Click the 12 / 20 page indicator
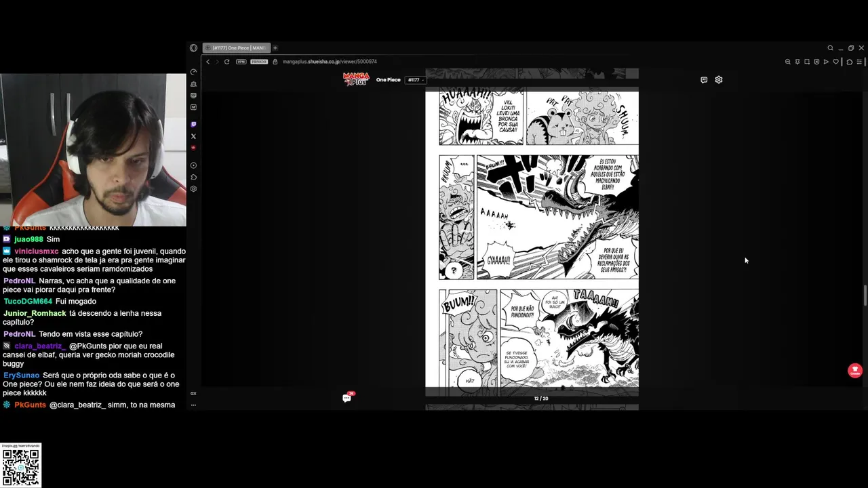Screen dimensions: 868x488 [541, 399]
